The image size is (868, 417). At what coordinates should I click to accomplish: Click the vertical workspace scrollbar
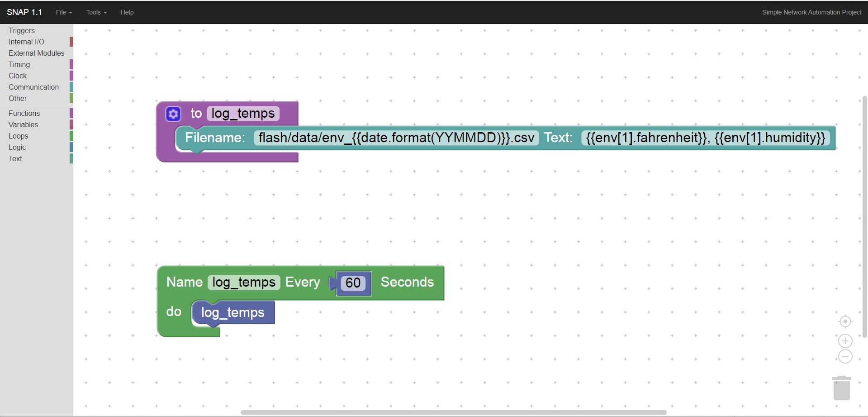(864, 216)
